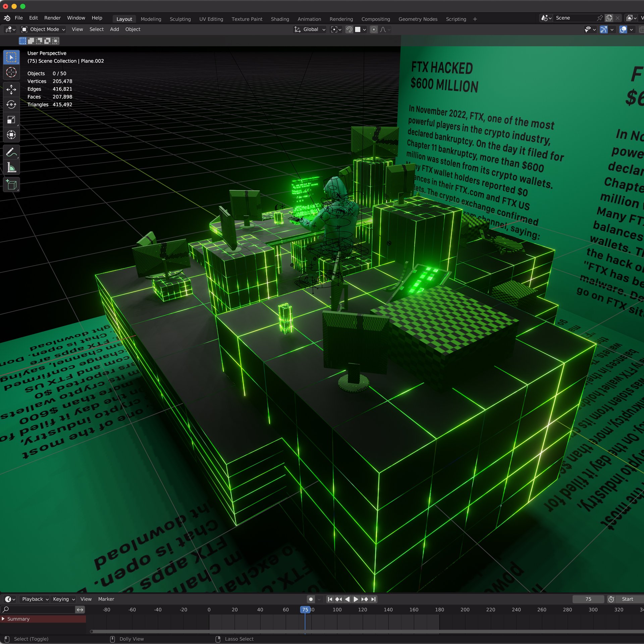Choose Invert selection mode icon
Screen dimensions: 644x644
(47, 41)
